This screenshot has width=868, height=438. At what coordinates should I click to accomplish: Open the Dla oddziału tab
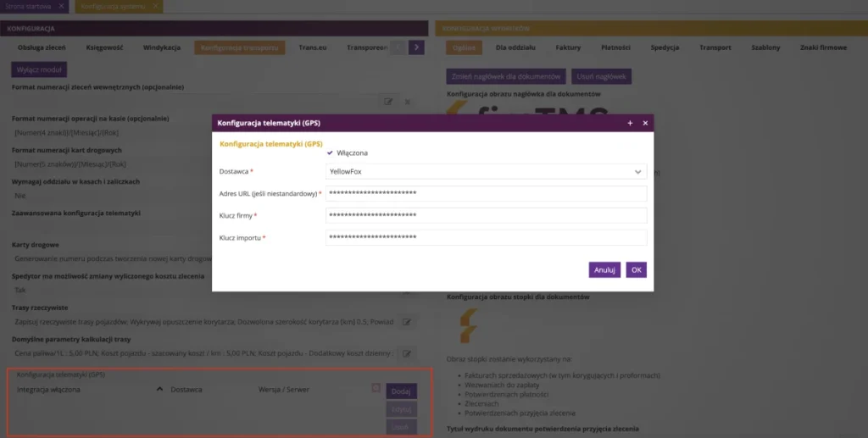[x=515, y=47]
